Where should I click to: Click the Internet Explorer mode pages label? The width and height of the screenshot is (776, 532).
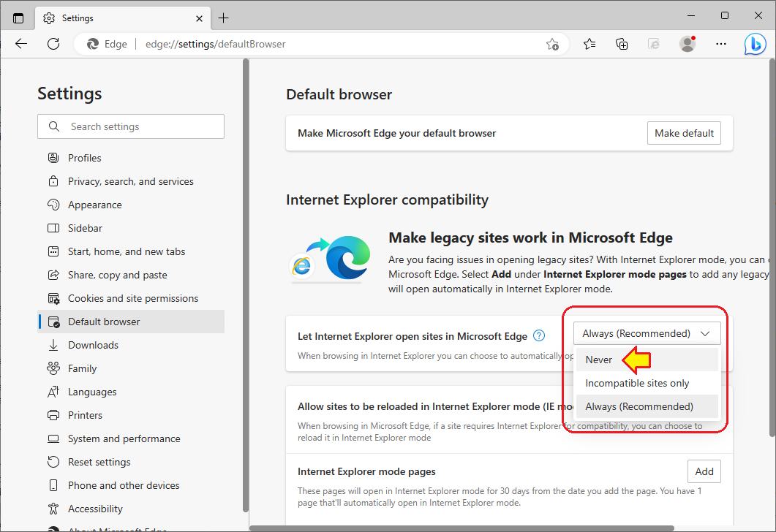366,471
